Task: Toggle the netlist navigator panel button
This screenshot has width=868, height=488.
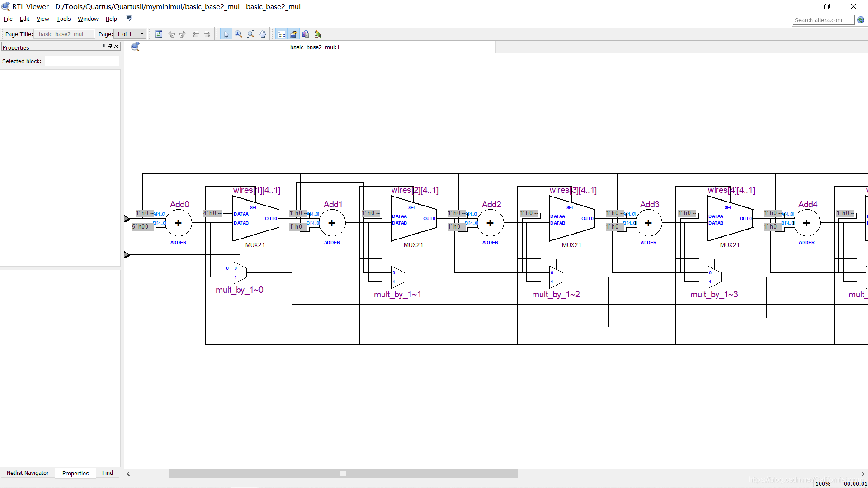Action: [x=281, y=34]
